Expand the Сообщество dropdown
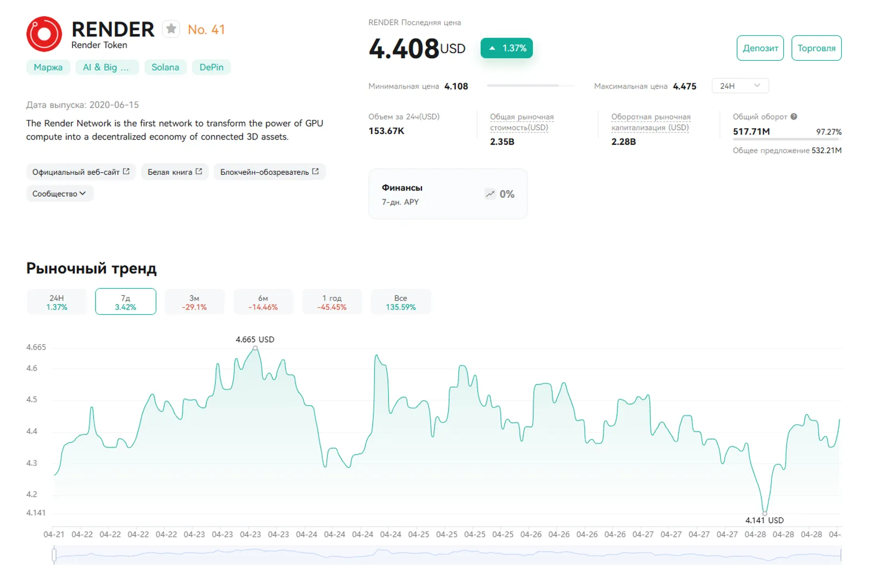This screenshot has height=588, width=869. 60,193
